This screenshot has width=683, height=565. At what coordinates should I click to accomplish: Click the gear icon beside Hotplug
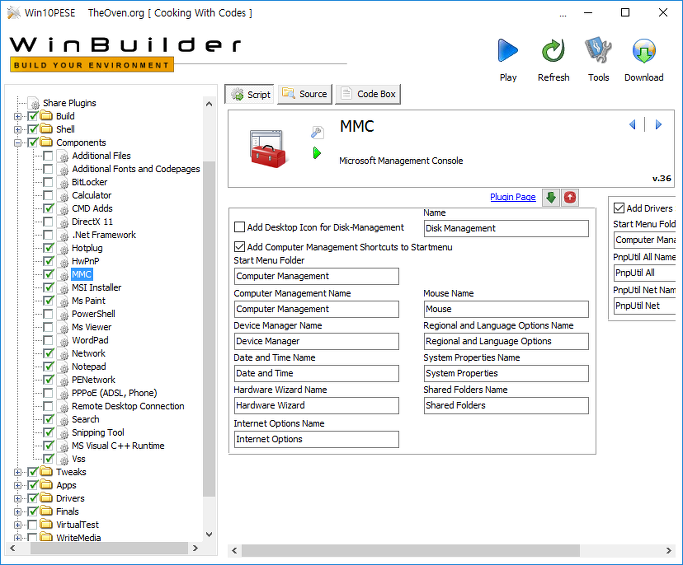(x=64, y=248)
